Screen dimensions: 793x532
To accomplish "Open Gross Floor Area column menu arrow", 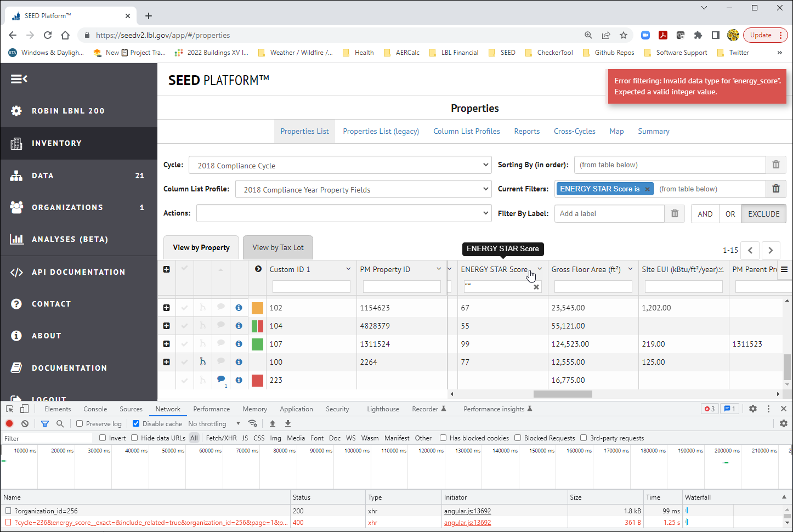I will click(x=630, y=269).
